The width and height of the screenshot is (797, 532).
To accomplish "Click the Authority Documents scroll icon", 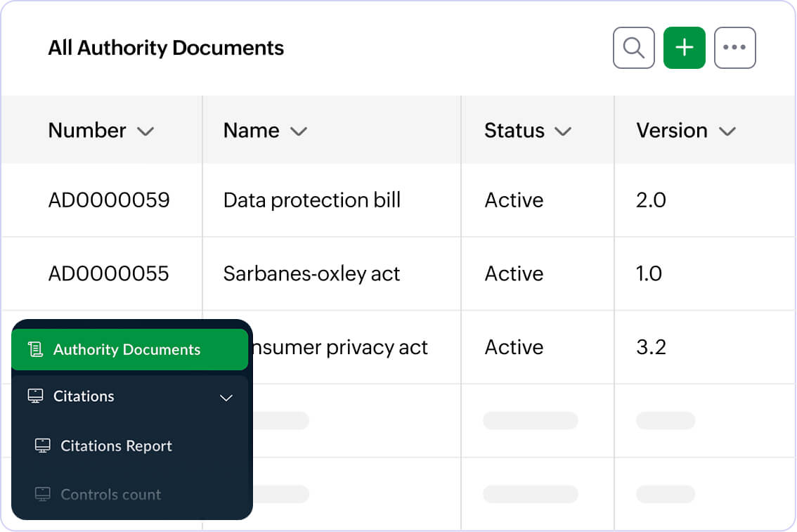I will (x=35, y=349).
